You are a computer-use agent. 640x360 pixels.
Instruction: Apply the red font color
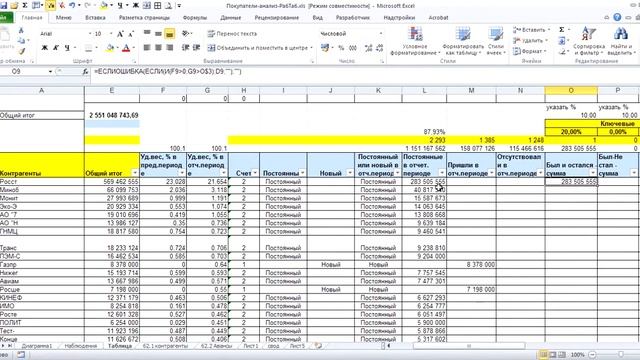pyautogui.click(x=127, y=48)
